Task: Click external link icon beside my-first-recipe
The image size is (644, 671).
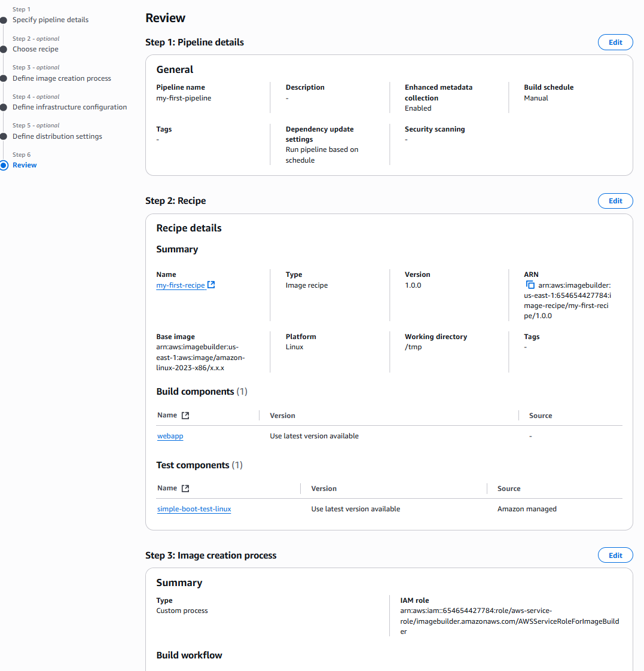Action: tap(211, 285)
